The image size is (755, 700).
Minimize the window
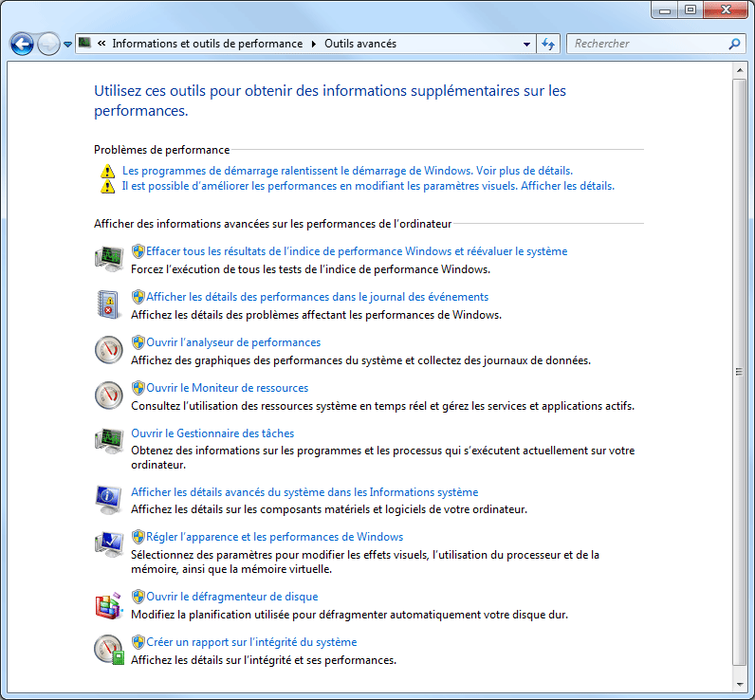coord(665,9)
